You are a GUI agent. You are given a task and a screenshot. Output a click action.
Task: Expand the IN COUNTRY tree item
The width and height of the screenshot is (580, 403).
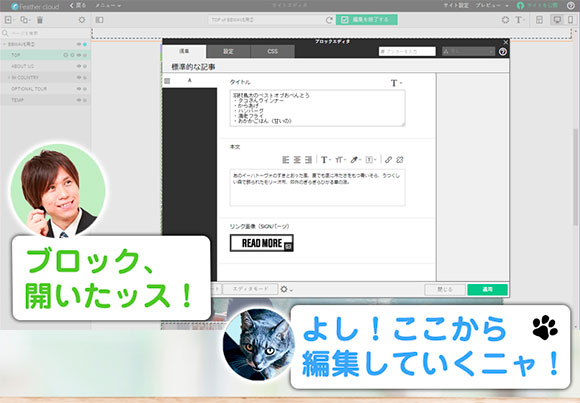coord(9,78)
